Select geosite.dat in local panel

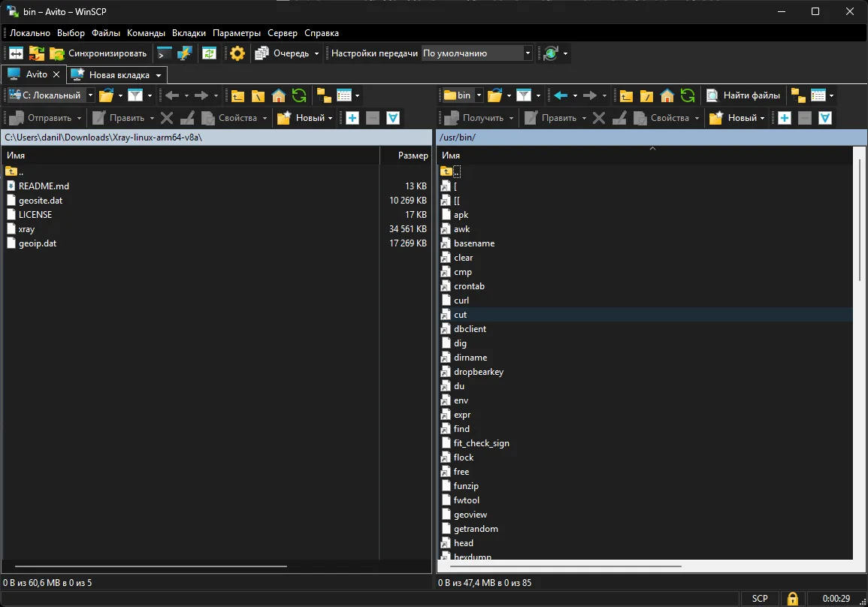click(x=41, y=201)
